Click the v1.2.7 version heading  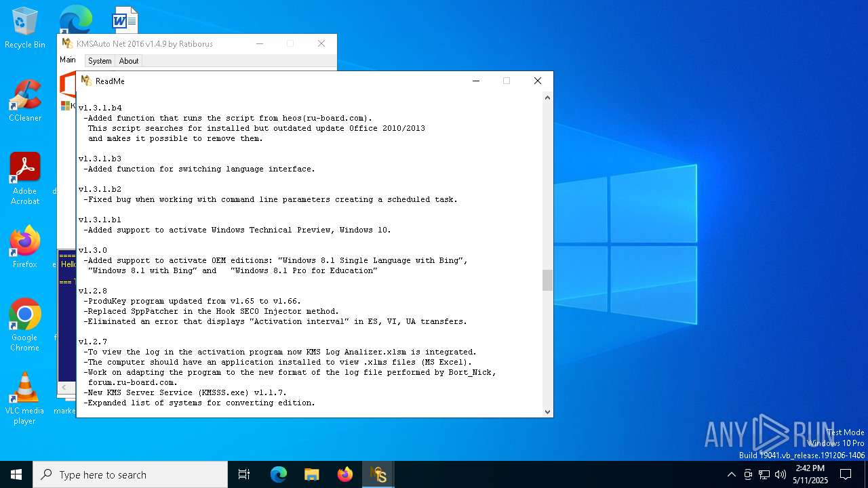(92, 342)
